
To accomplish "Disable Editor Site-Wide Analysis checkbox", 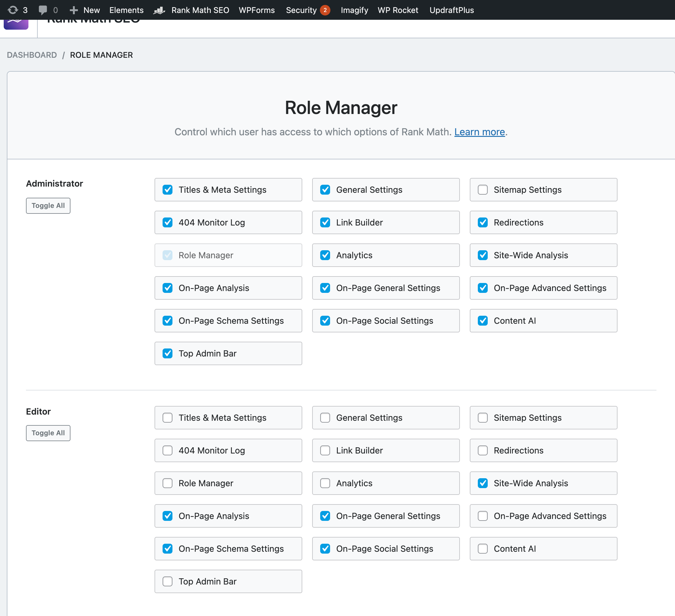I will tap(482, 483).
